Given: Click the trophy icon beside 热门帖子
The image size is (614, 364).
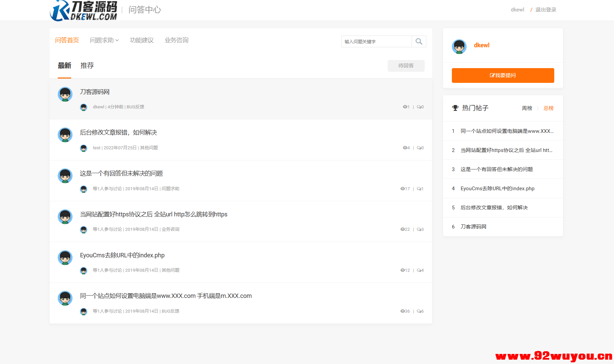Looking at the screenshot, I should pyautogui.click(x=455, y=108).
